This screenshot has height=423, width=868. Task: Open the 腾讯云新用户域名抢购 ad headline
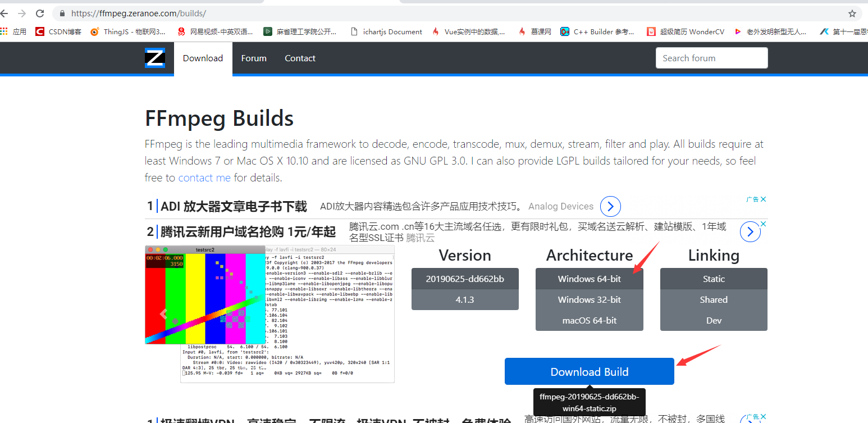248,231
